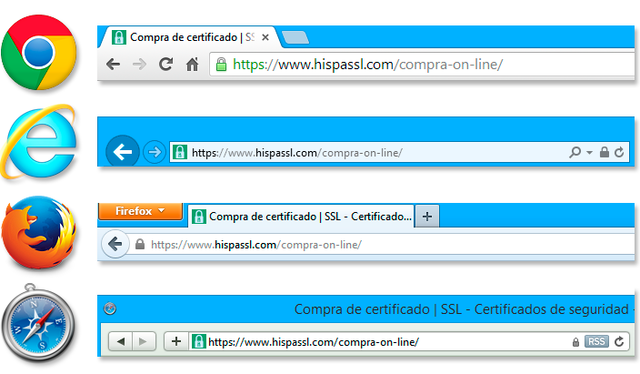Image resolution: width=640 pixels, height=374 pixels.
Task: Open the Chrome home page button
Action: [192, 64]
